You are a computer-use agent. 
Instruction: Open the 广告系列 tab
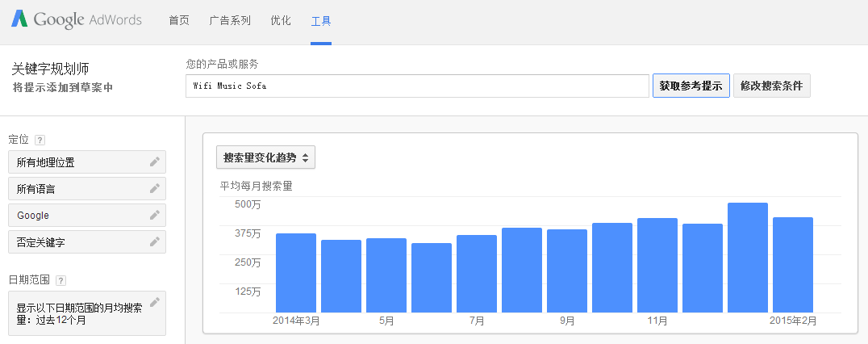coord(230,20)
